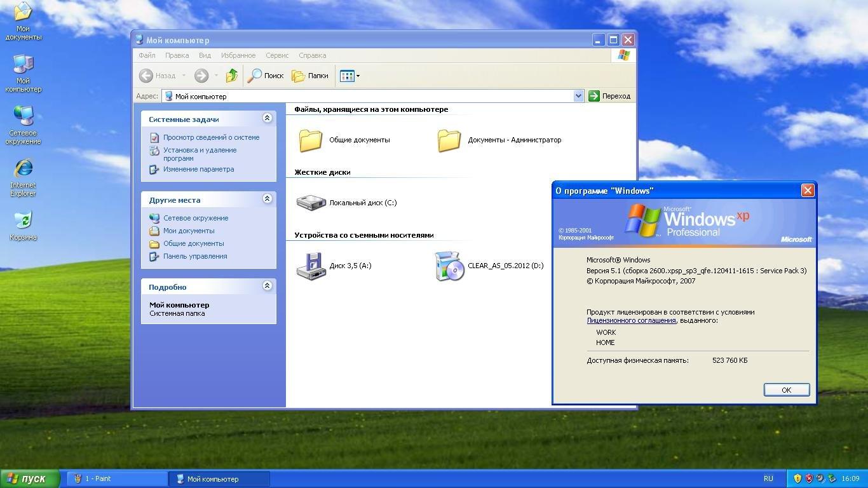Collapse the Подробно details panel

point(267,286)
